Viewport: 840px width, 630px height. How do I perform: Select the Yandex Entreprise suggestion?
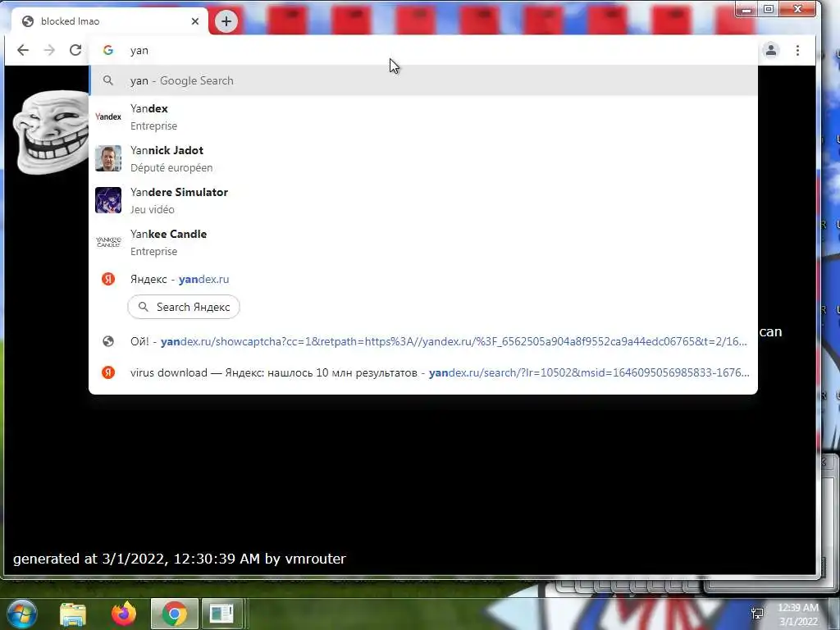tap(423, 116)
